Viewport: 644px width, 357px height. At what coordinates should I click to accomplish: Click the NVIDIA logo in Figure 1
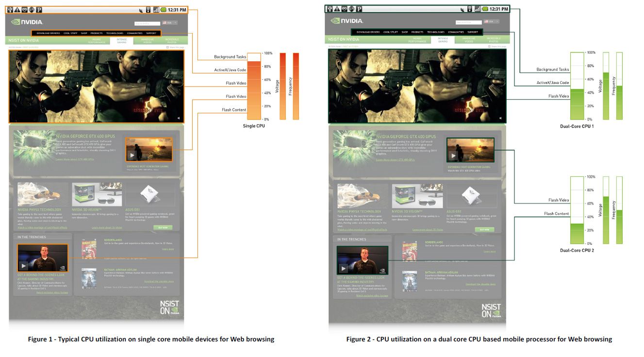pyautogui.click(x=27, y=22)
